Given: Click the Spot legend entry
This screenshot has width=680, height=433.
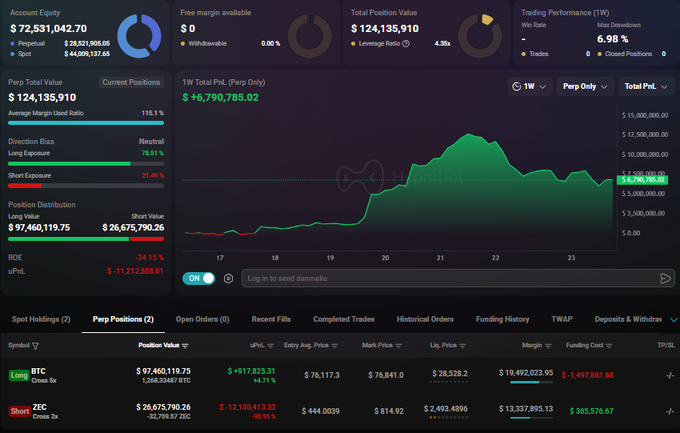Looking at the screenshot, I should [21, 54].
